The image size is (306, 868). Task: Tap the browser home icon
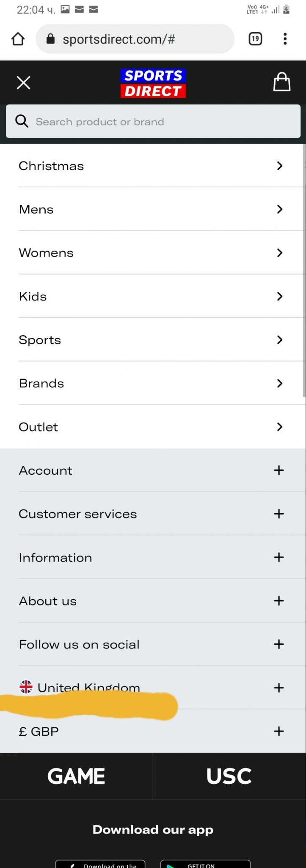[18, 39]
